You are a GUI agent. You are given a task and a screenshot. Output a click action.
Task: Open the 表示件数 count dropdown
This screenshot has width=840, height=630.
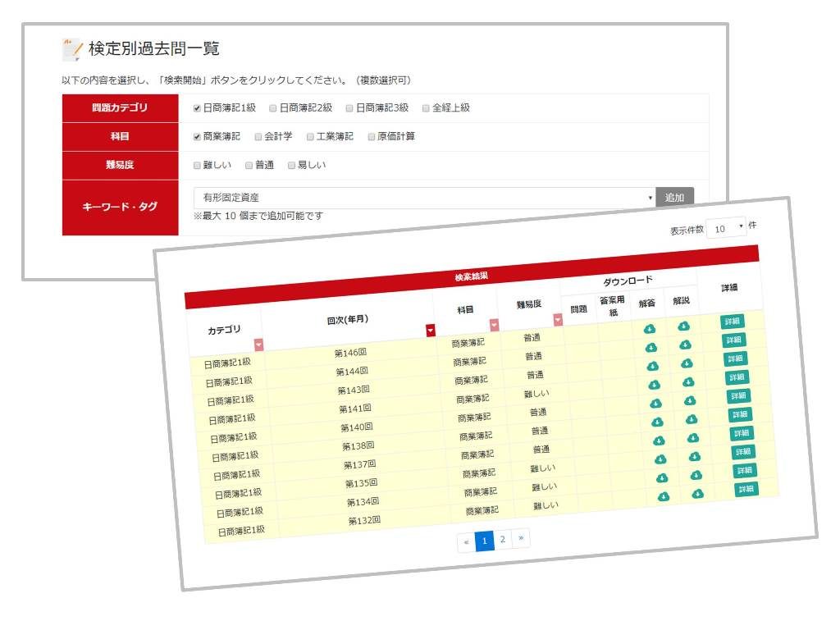pos(726,228)
